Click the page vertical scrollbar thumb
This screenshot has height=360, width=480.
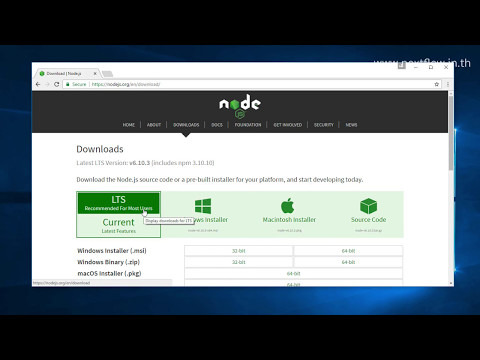451,133
